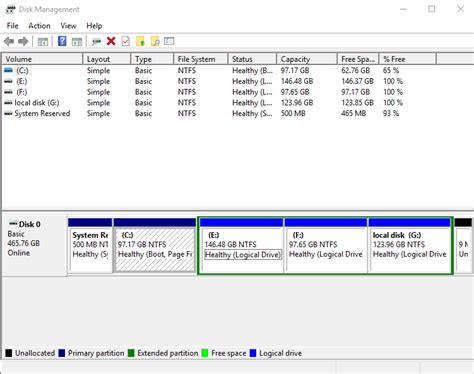Click the red X Delete icon
This screenshot has width=474, height=374.
tap(111, 41)
